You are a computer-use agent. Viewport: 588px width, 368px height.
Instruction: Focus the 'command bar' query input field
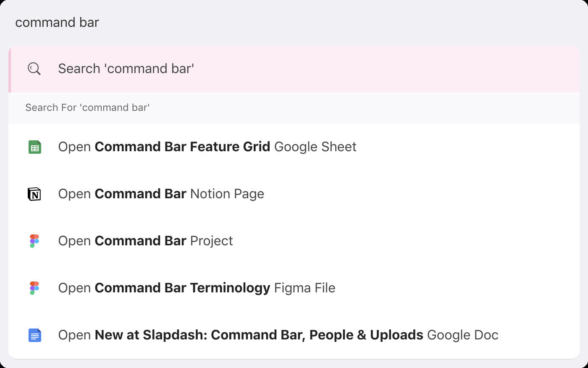[x=294, y=22]
